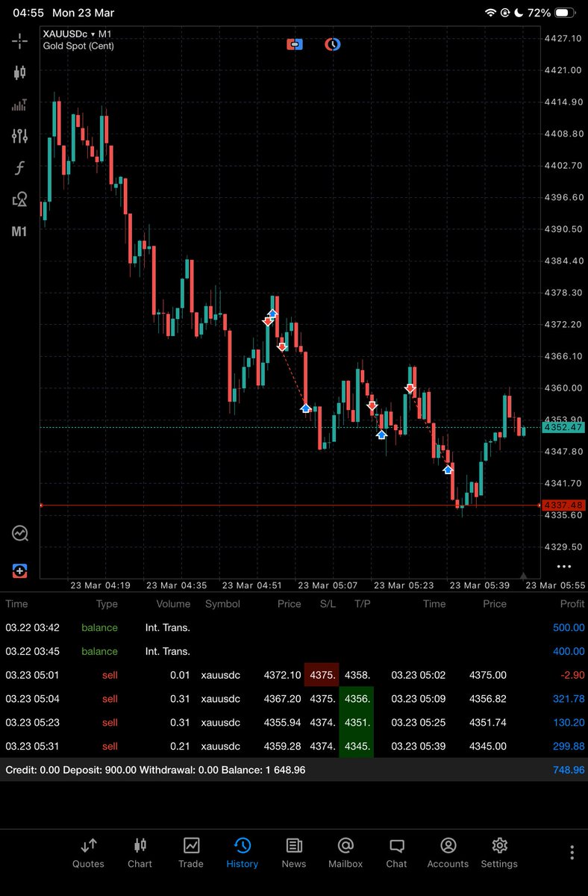The height and width of the screenshot is (896, 588).
Task: Change chart type via candlestick icon
Action: coord(19,72)
